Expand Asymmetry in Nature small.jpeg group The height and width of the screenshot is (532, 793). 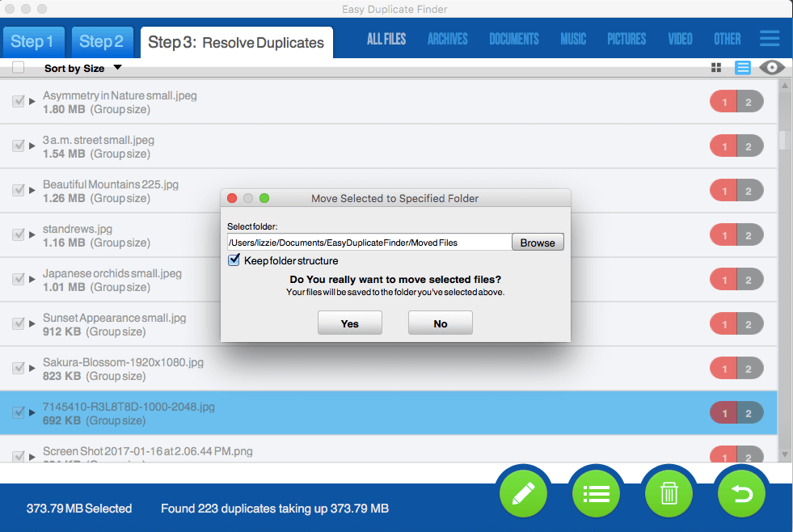click(x=32, y=102)
